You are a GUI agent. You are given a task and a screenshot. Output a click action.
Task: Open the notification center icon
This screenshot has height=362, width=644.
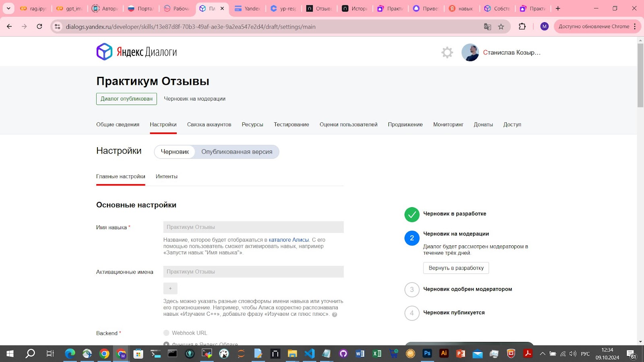632,354
